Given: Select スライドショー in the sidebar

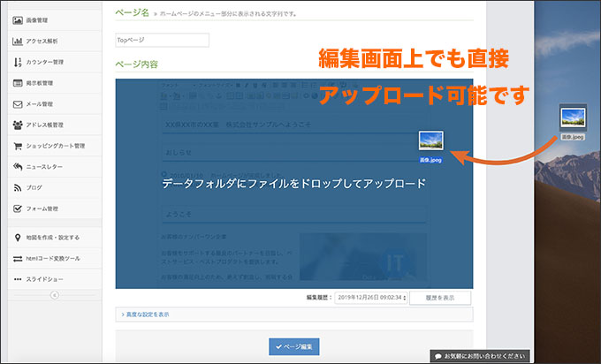Looking at the screenshot, I should (x=55, y=279).
